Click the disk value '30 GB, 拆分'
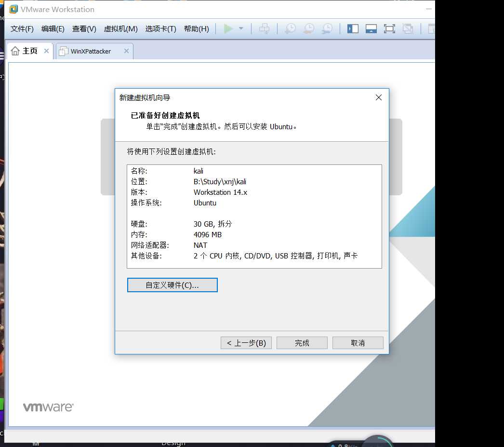This screenshot has height=447, width=504. (212, 224)
